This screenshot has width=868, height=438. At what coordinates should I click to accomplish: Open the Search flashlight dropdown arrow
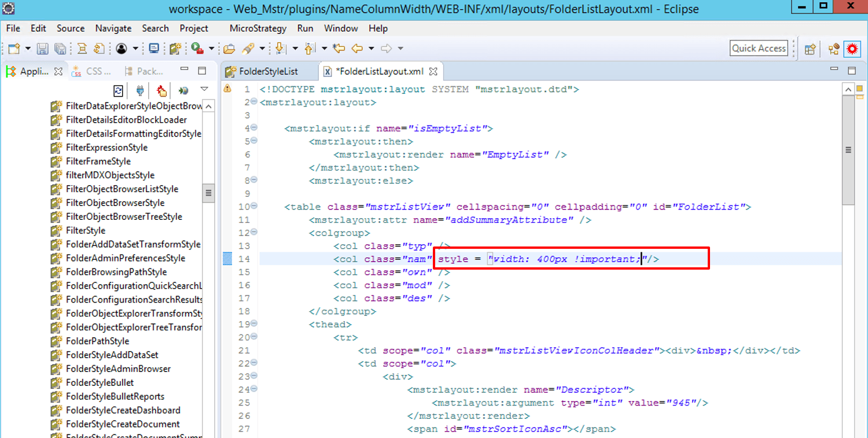pyautogui.click(x=262, y=49)
